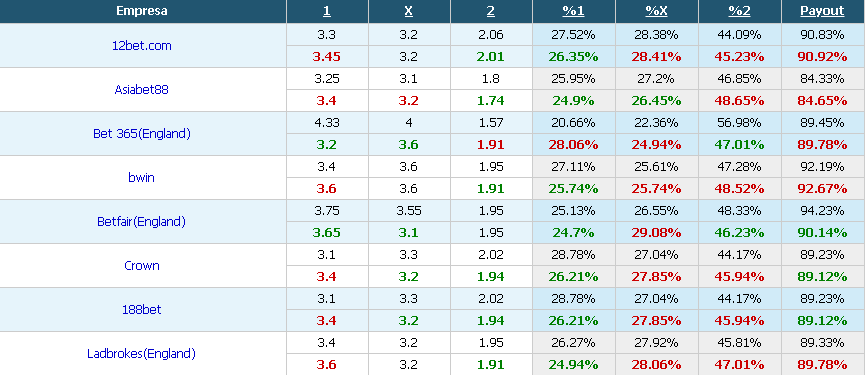Open the 12bet.com bookmaker link
868x375 pixels.
tap(142, 45)
